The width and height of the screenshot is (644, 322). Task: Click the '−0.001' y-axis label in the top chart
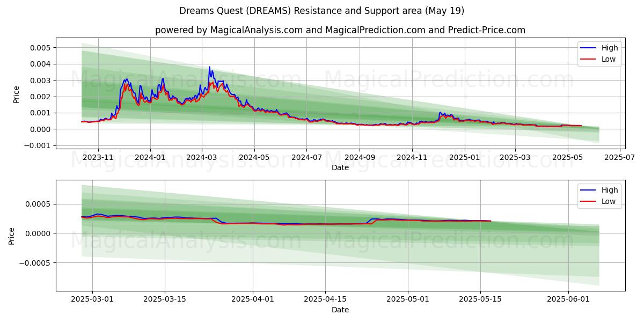37,145
